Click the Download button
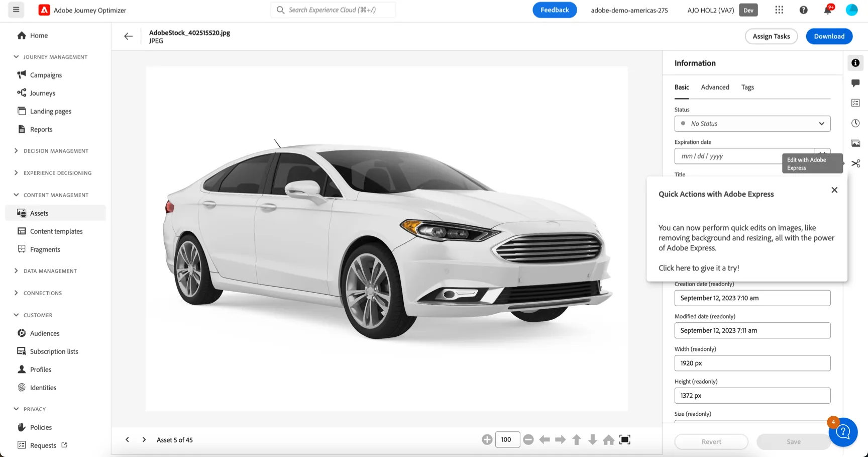868x457 pixels. 829,36
